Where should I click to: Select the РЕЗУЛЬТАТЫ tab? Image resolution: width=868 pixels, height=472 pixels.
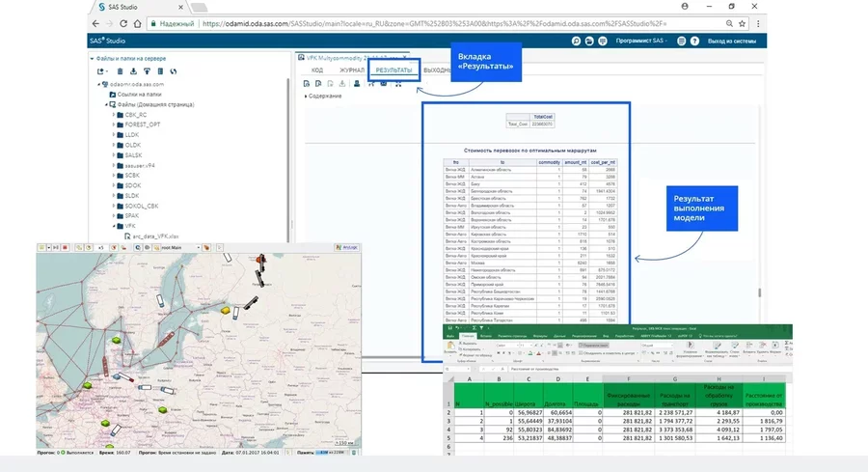(393, 70)
